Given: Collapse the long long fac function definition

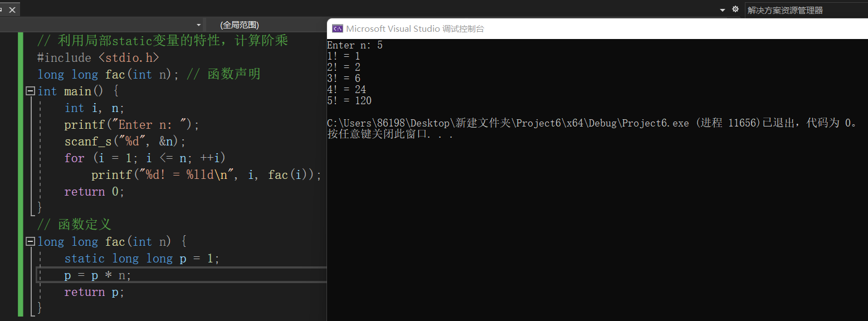Looking at the screenshot, I should pos(30,241).
